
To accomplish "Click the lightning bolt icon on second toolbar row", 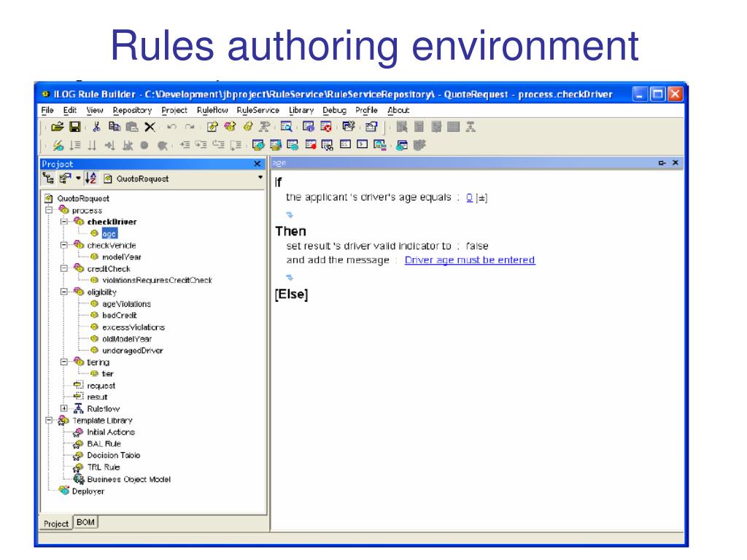I will (x=58, y=145).
